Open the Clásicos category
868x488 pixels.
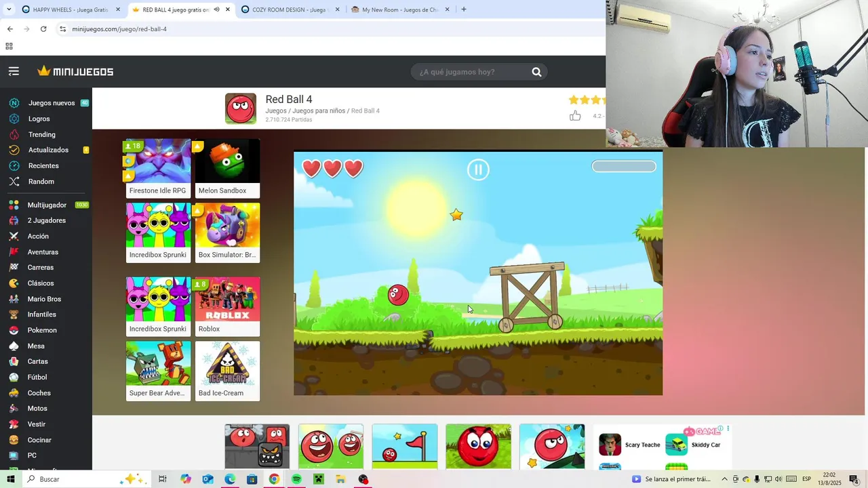[41, 283]
